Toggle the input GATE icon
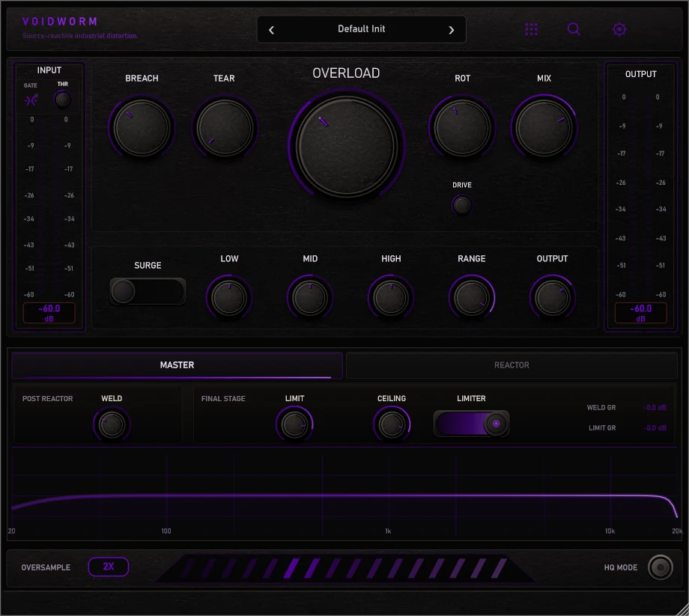689x616 pixels. point(31,100)
